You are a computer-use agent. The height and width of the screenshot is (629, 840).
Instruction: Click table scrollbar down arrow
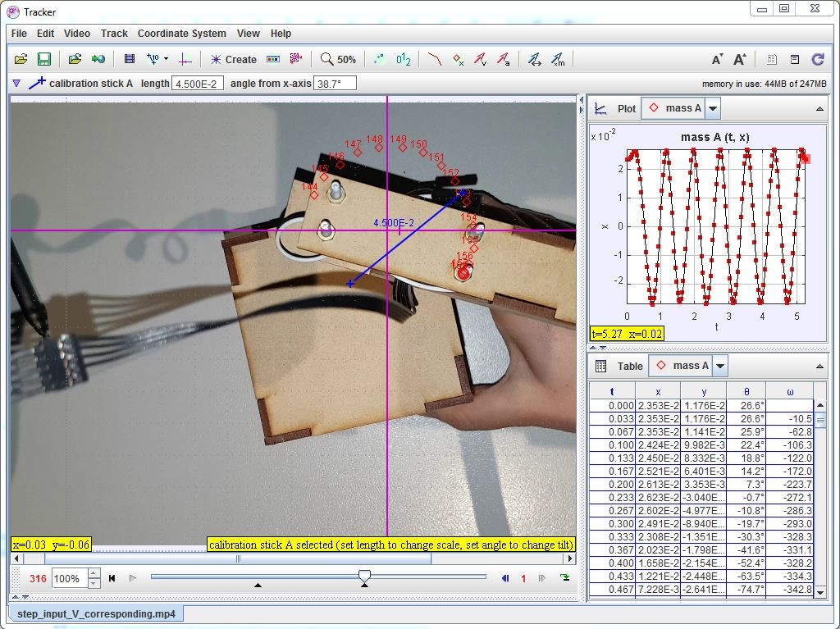[x=820, y=592]
